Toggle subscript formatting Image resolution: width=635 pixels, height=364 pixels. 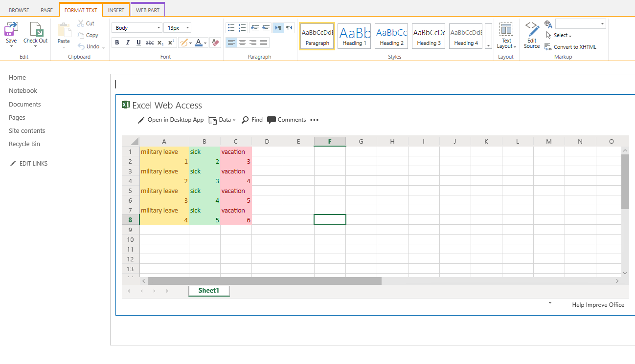pyautogui.click(x=160, y=43)
